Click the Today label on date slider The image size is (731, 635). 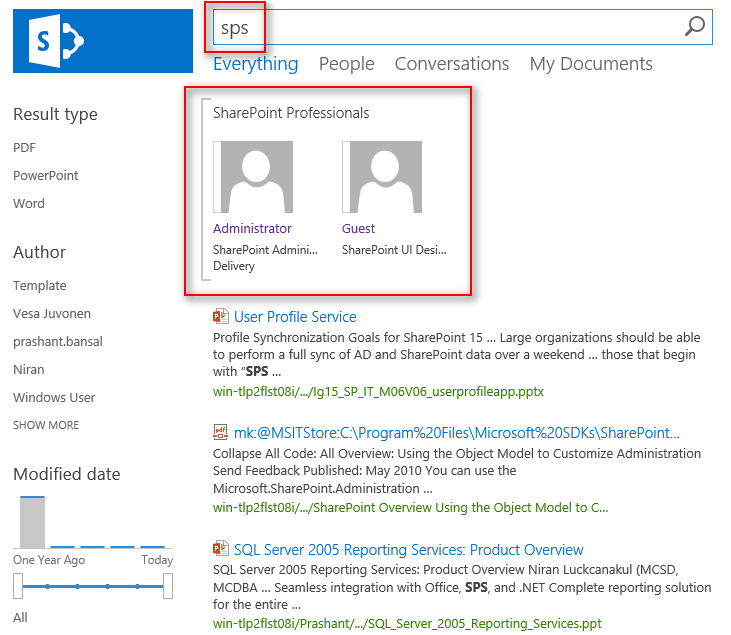point(157,560)
